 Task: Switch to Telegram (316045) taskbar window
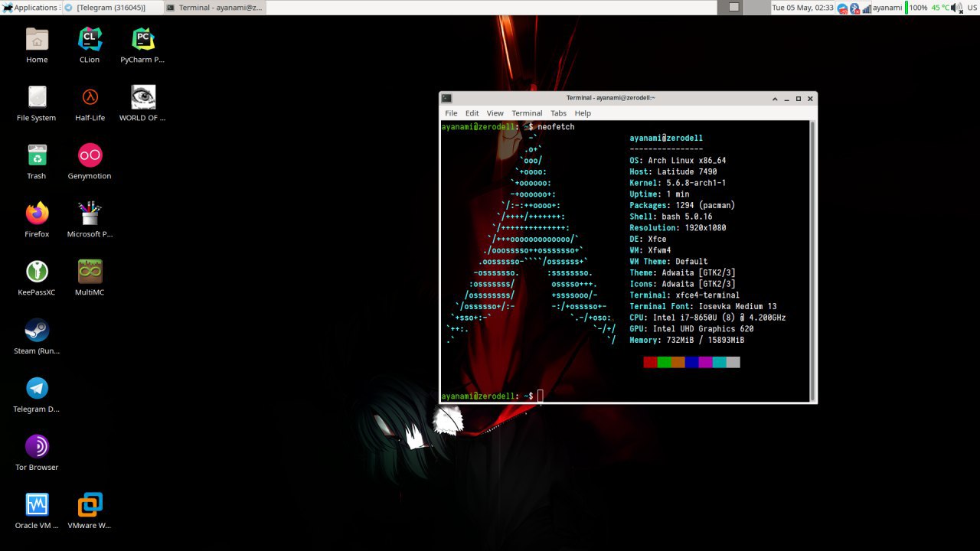coord(112,8)
